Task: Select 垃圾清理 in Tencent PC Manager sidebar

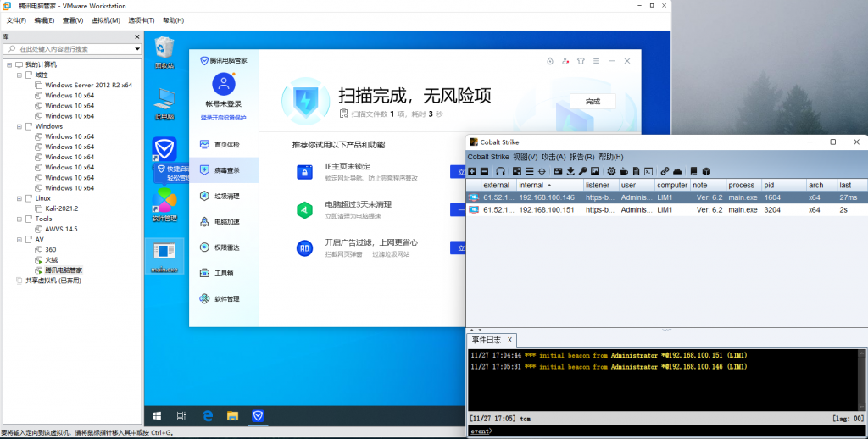Action: 224,196
